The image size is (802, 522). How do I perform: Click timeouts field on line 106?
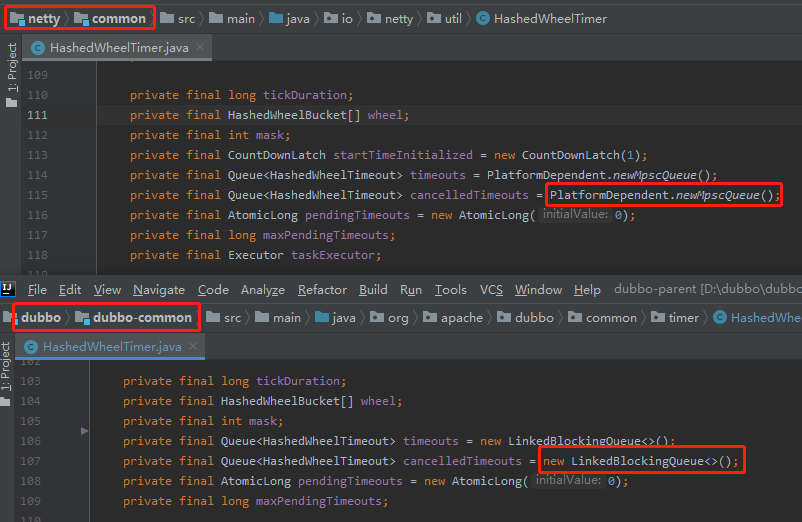(x=431, y=441)
